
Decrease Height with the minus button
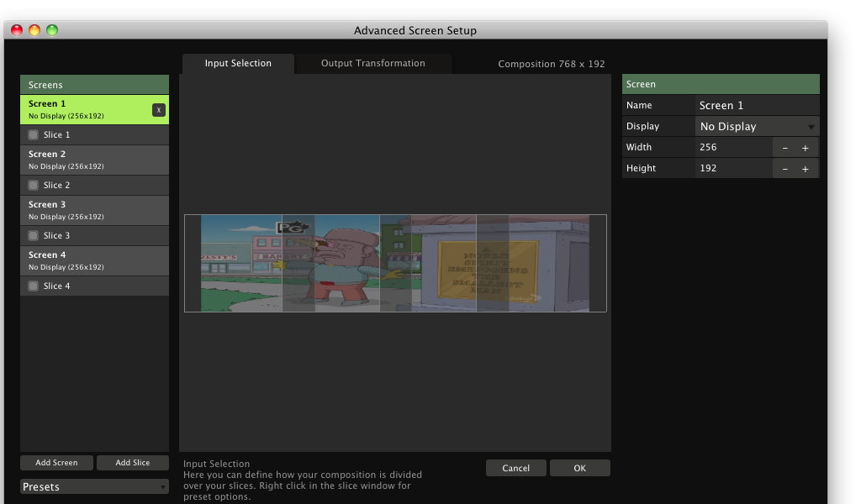point(785,169)
